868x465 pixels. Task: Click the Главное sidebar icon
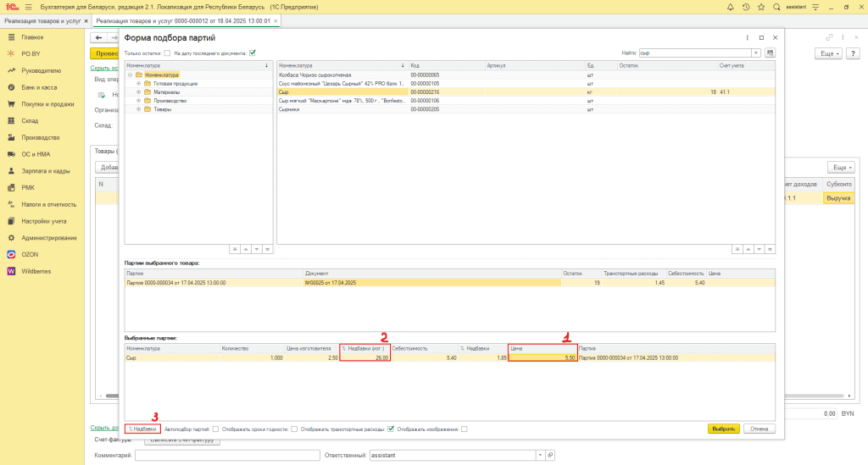coord(11,37)
